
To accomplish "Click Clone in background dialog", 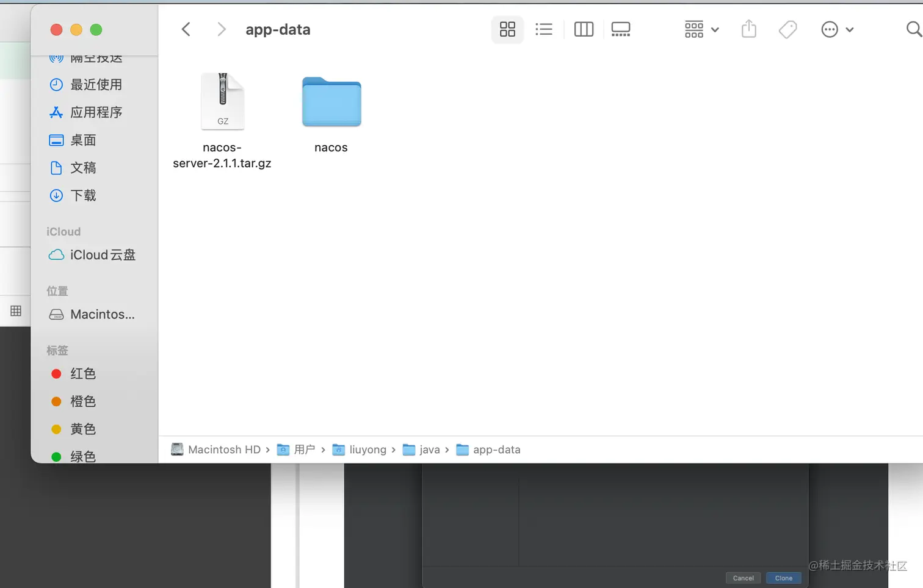I will click(784, 578).
